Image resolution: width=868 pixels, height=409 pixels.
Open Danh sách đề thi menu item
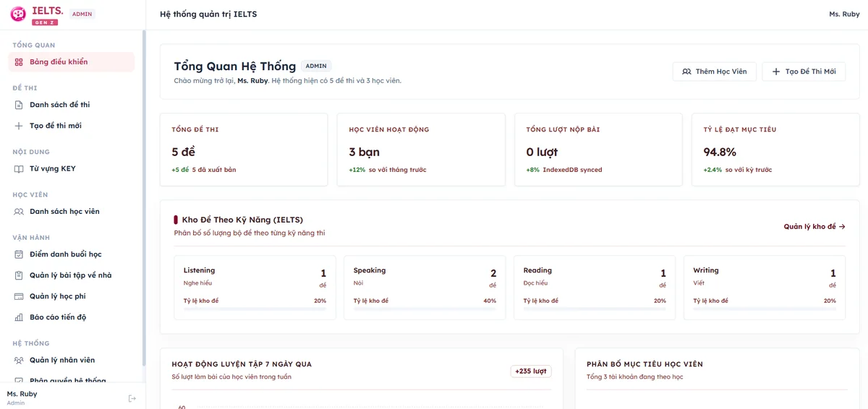pyautogui.click(x=72, y=105)
